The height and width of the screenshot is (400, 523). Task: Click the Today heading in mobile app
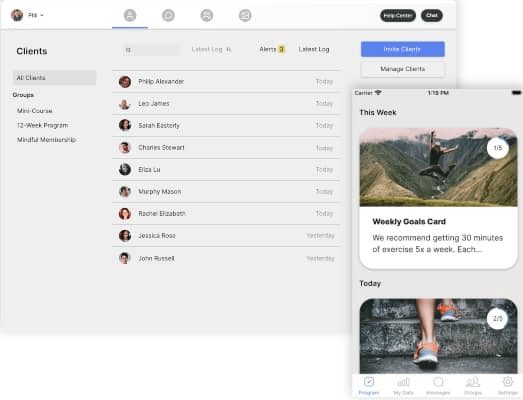pyautogui.click(x=370, y=283)
